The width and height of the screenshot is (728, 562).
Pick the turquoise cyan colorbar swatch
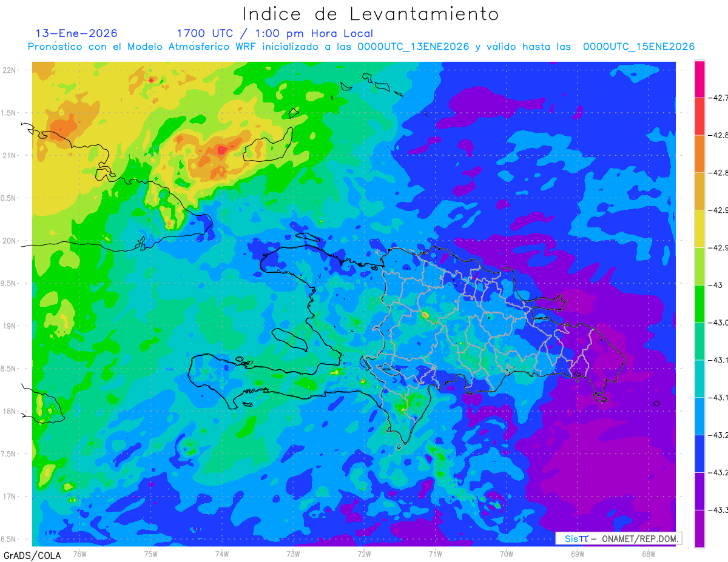[699, 378]
